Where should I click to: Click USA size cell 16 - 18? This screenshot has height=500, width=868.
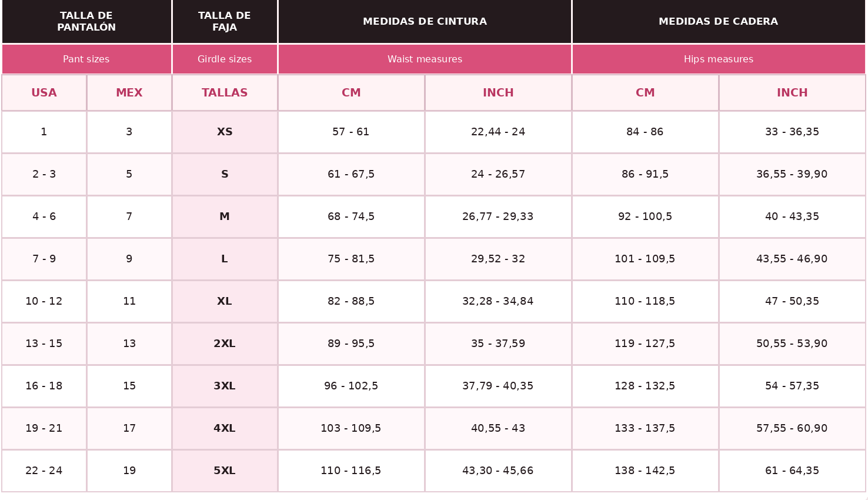[x=44, y=386]
